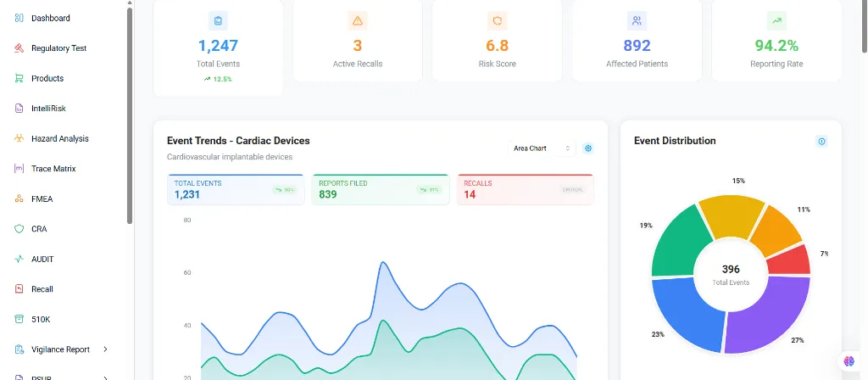The height and width of the screenshot is (380, 868).
Task: Click the 94.2% Reporting Rate card
Action: point(776,41)
